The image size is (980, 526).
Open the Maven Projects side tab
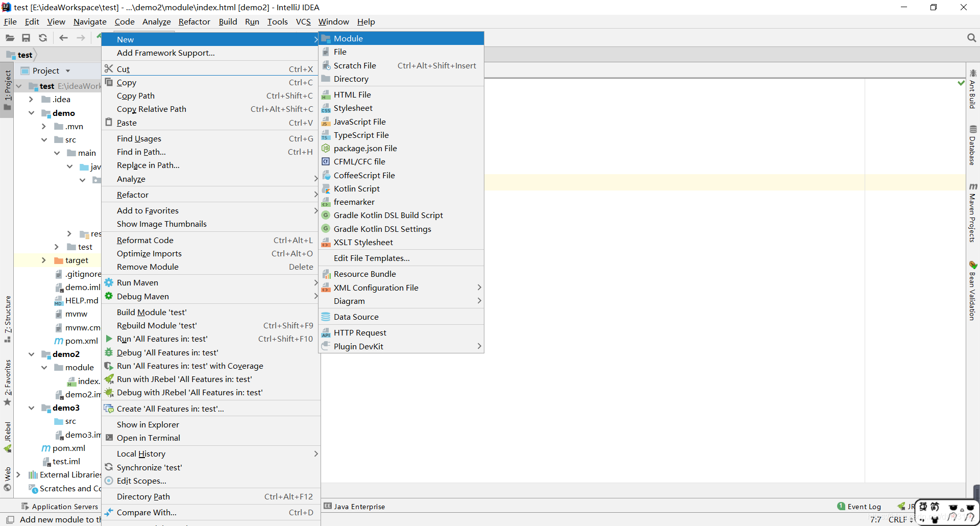coord(973,213)
